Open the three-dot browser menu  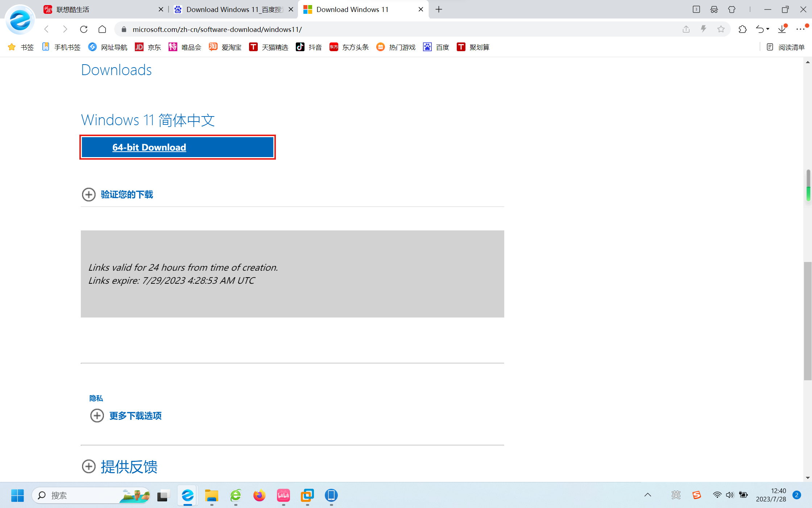800,29
